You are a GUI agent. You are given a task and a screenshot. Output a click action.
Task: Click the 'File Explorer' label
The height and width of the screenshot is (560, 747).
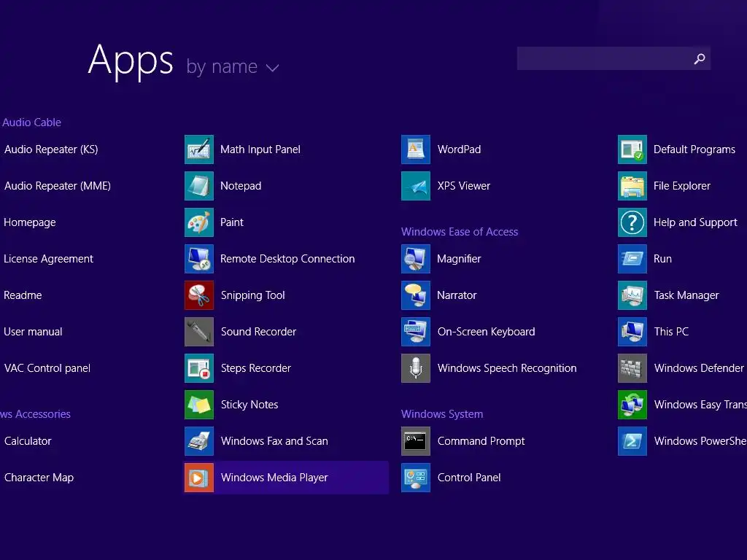682,186
